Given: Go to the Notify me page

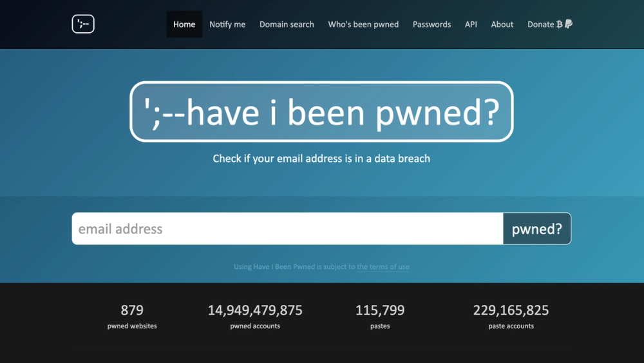Looking at the screenshot, I should click(227, 25).
